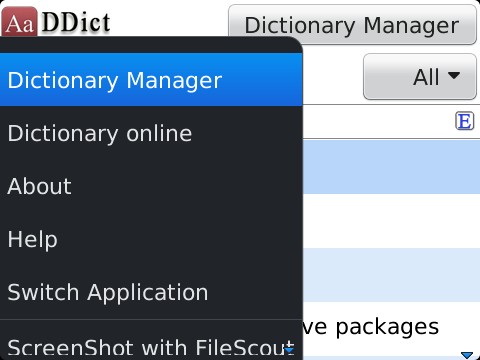The height and width of the screenshot is (360, 480).
Task: Select the highlighted blue list row
Action: click(x=391, y=167)
